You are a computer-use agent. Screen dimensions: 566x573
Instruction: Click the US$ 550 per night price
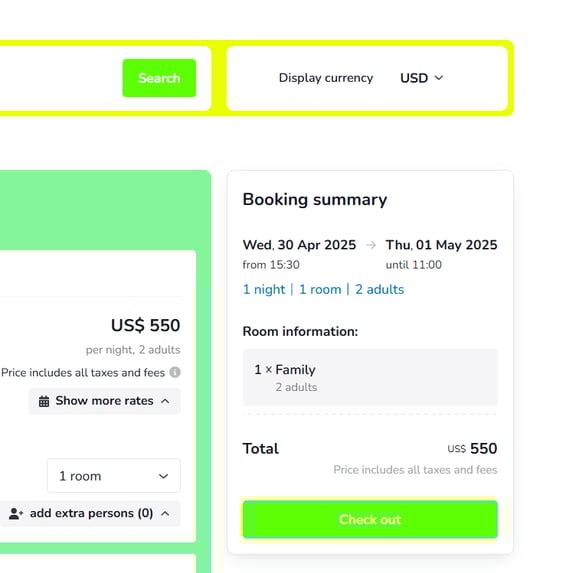[145, 325]
